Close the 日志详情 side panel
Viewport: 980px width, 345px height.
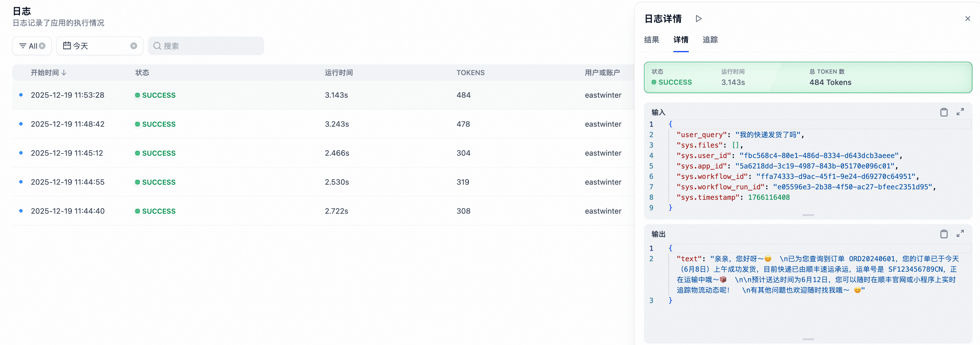click(968, 19)
